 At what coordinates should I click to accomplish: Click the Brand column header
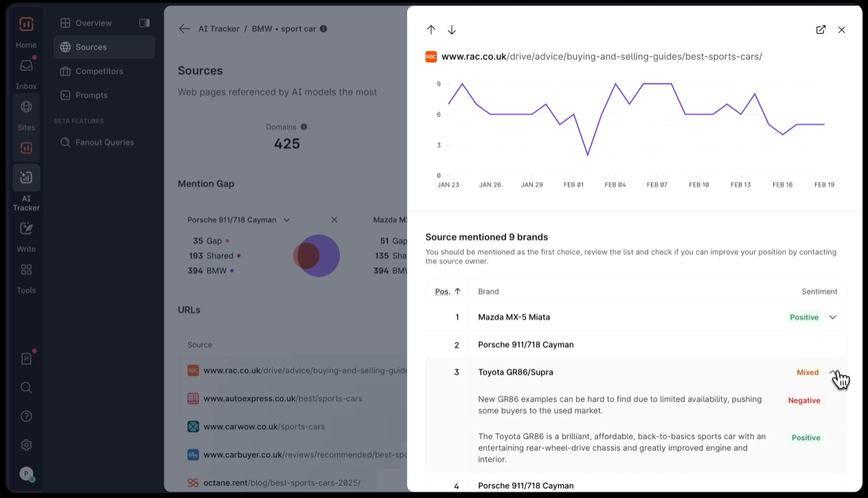click(x=489, y=291)
